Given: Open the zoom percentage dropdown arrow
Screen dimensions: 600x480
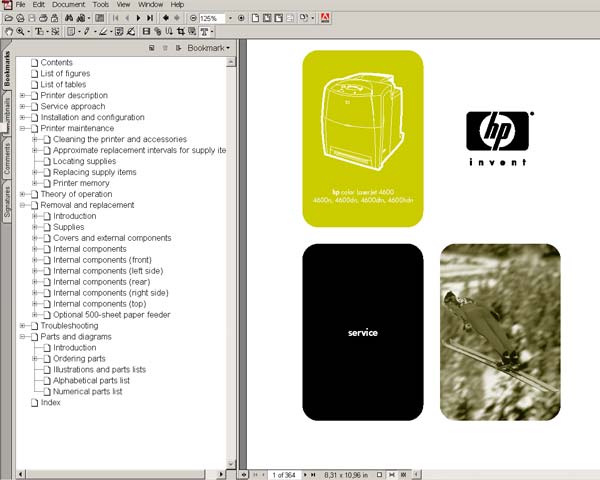Looking at the screenshot, I should 230,18.
